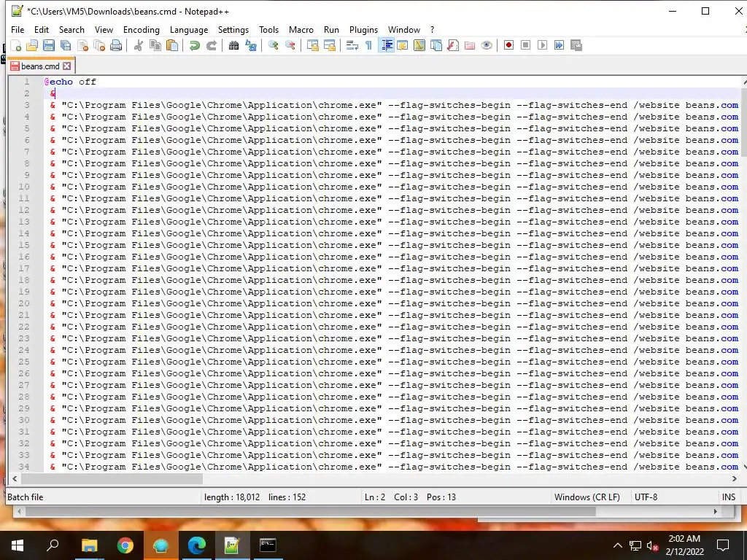The image size is (747, 560).
Task: Open the Document Map panel icon
Action: (419, 45)
